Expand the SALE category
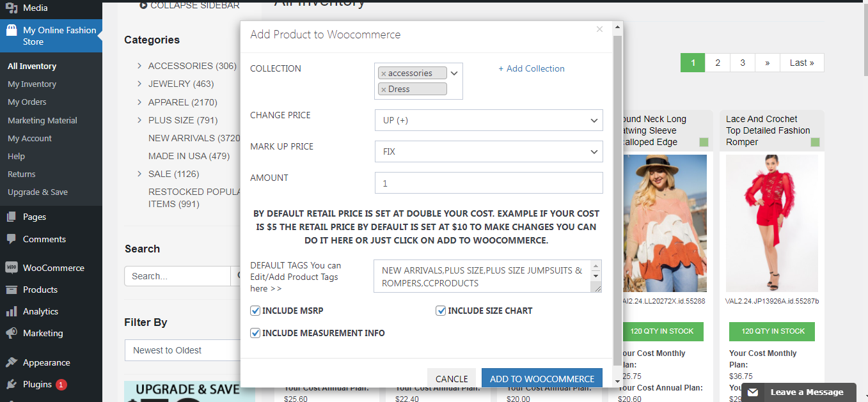 pyautogui.click(x=139, y=174)
